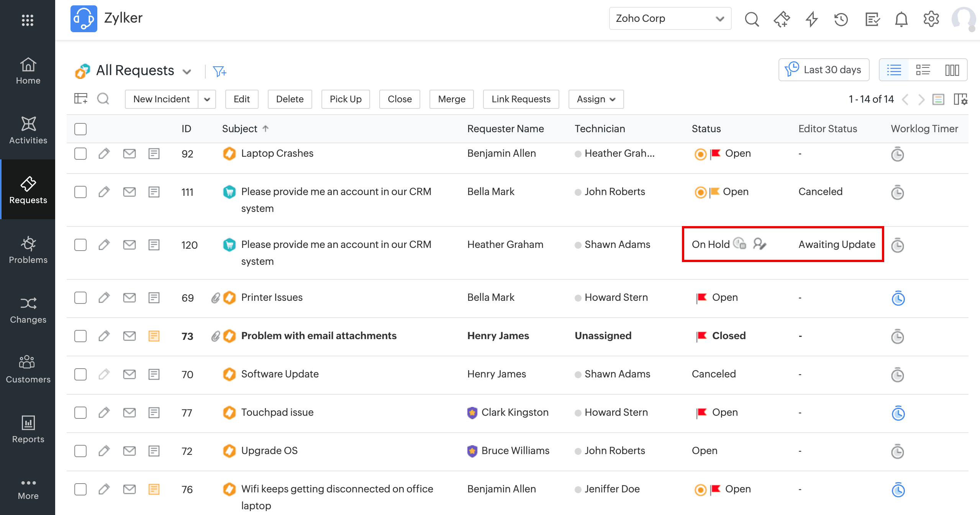
Task: Check the box for Touchpad issue request
Action: click(80, 413)
